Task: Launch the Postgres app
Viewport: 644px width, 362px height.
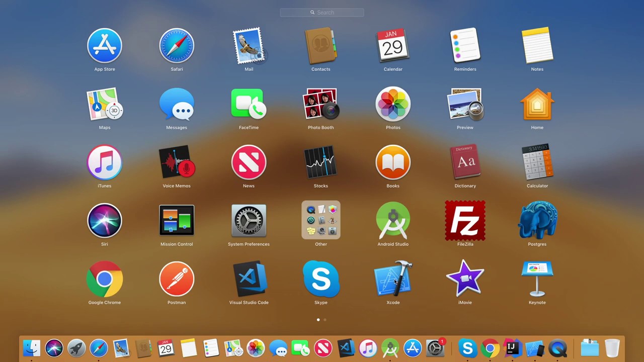Action: 537,221
